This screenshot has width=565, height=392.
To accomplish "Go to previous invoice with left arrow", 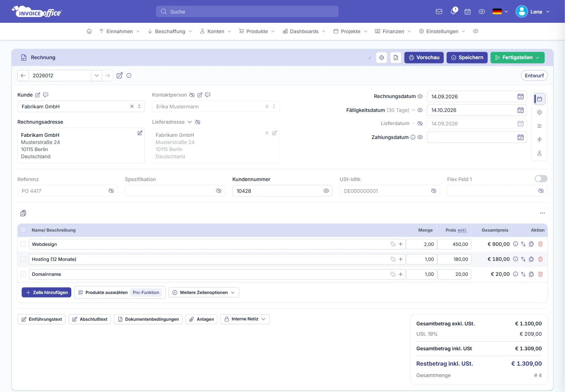I will pos(23,76).
